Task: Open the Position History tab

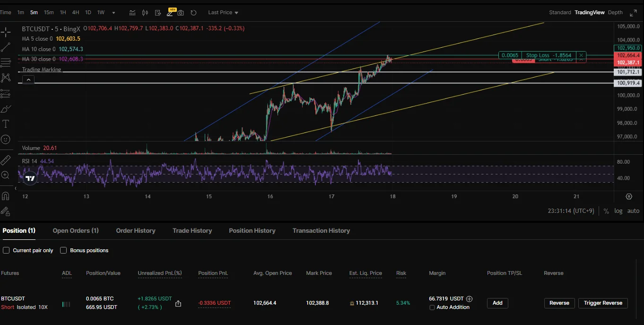Action: (x=252, y=231)
